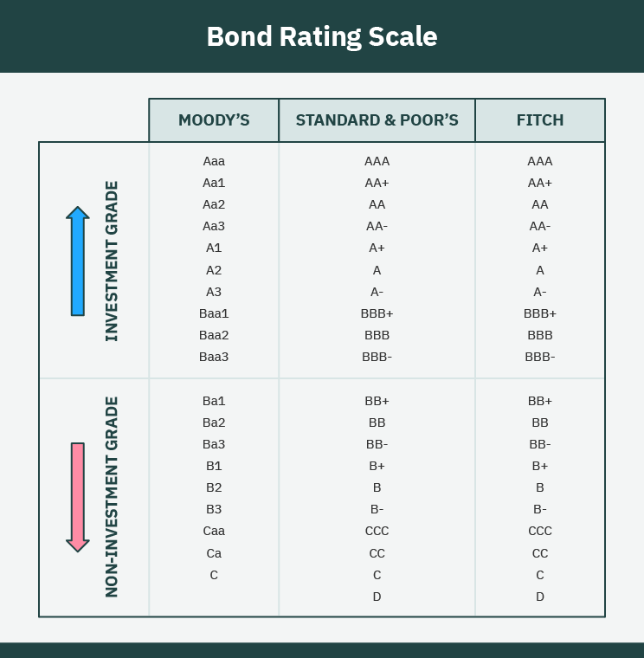Click the BB+ rating under Fitch
644x658 pixels.
(x=540, y=401)
